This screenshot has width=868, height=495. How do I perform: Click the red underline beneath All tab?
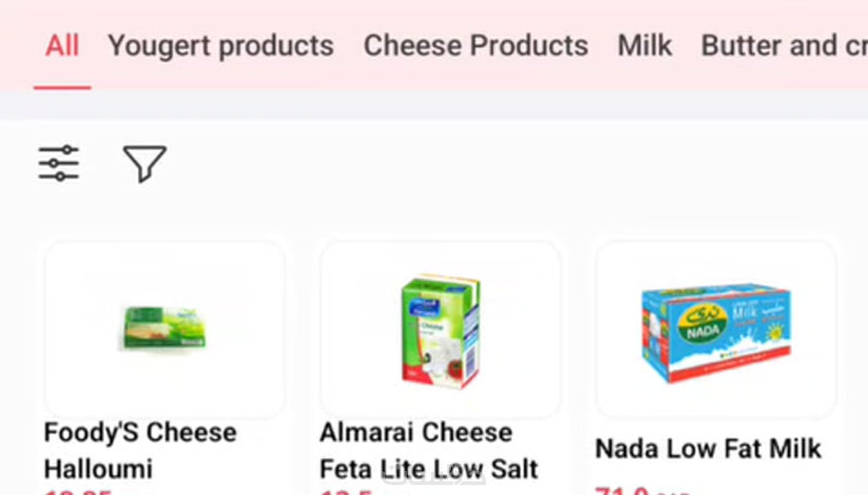click(x=62, y=88)
